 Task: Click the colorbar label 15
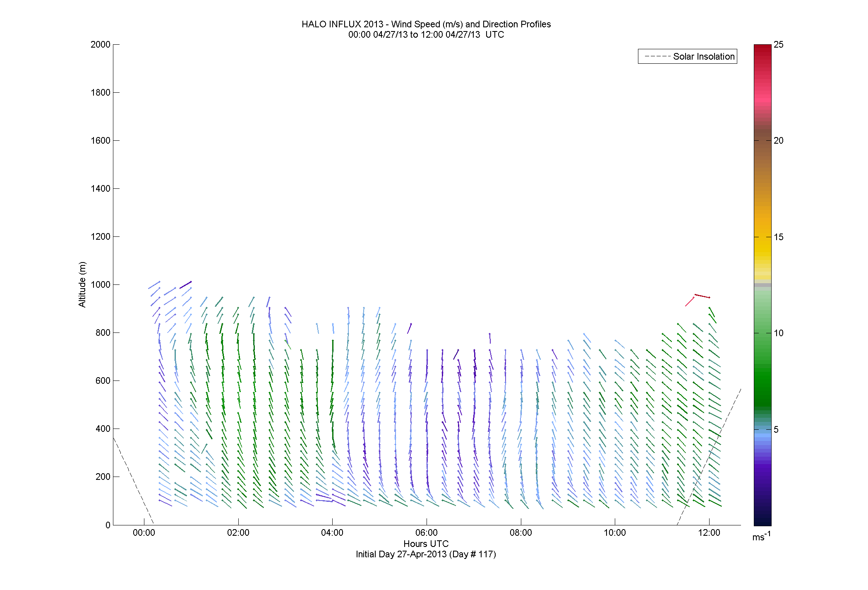click(779, 237)
